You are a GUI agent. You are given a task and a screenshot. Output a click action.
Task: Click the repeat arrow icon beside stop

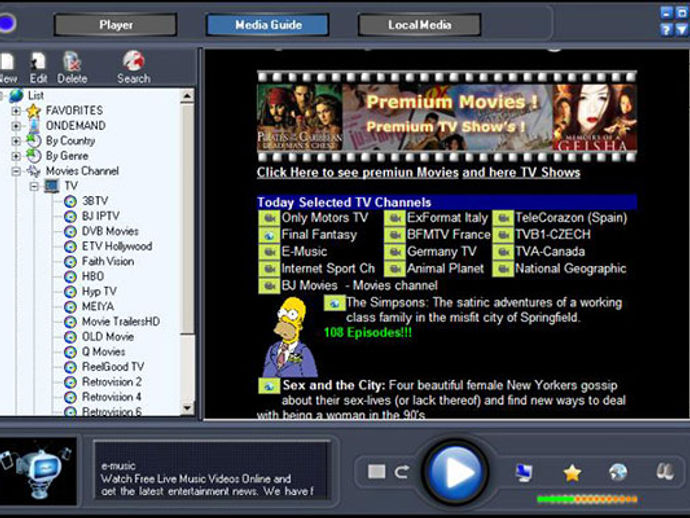pyautogui.click(x=402, y=472)
